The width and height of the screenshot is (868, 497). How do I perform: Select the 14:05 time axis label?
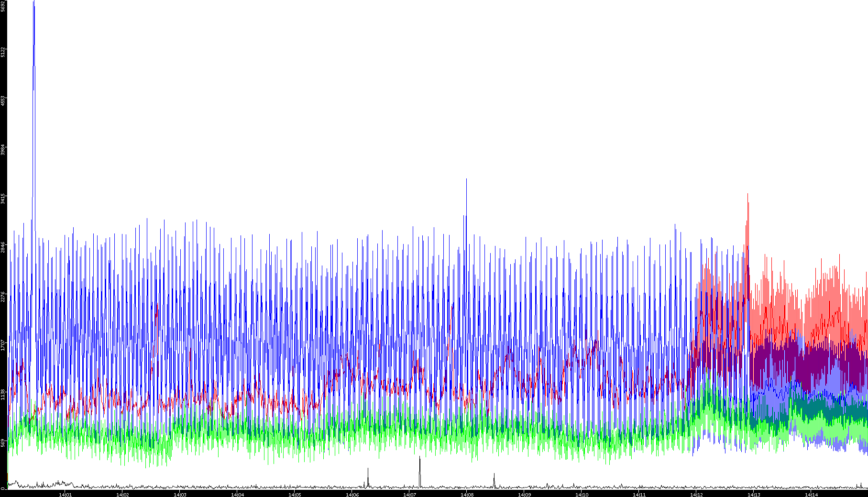[295, 495]
